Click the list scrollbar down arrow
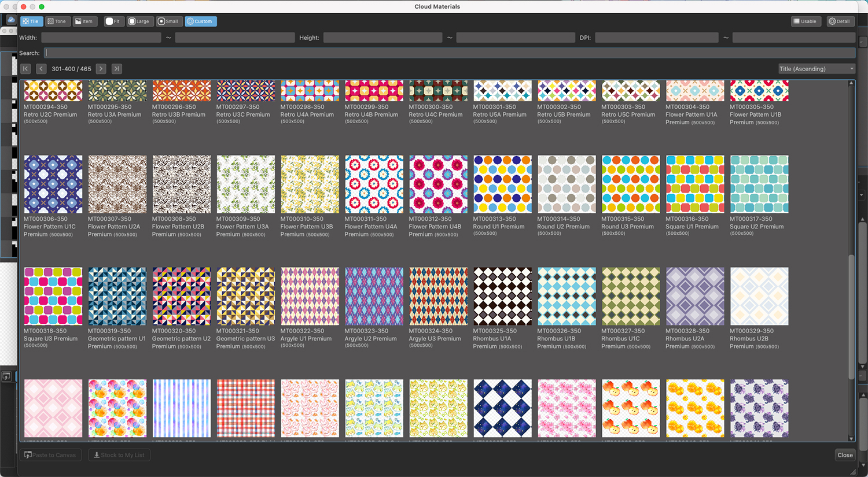The image size is (868, 477). 851,439
